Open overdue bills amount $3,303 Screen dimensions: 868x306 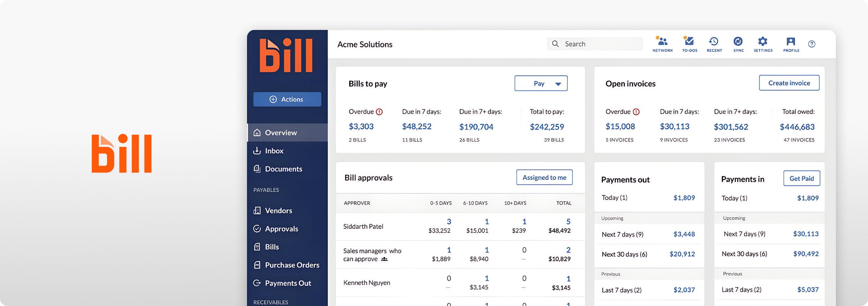361,126
